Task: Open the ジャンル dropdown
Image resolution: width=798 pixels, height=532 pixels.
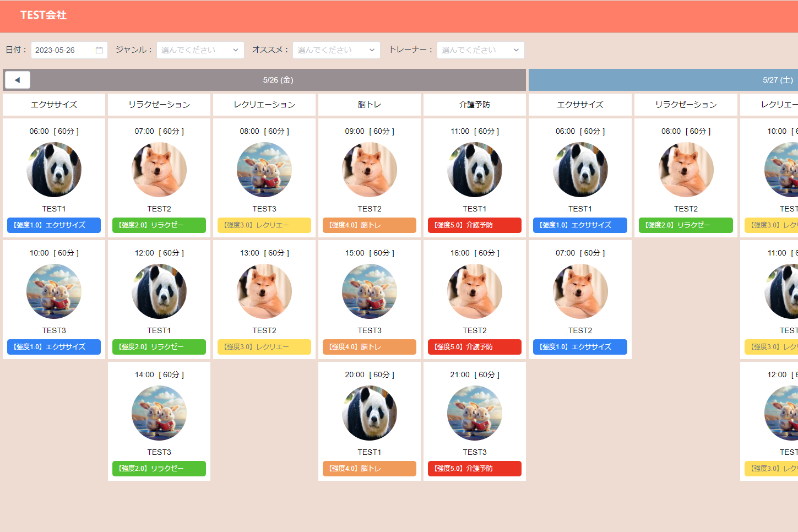Action: click(x=200, y=50)
